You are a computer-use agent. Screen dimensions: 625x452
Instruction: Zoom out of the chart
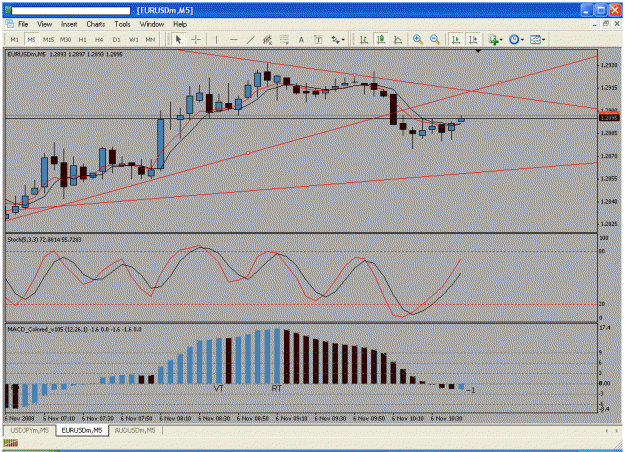(435, 39)
